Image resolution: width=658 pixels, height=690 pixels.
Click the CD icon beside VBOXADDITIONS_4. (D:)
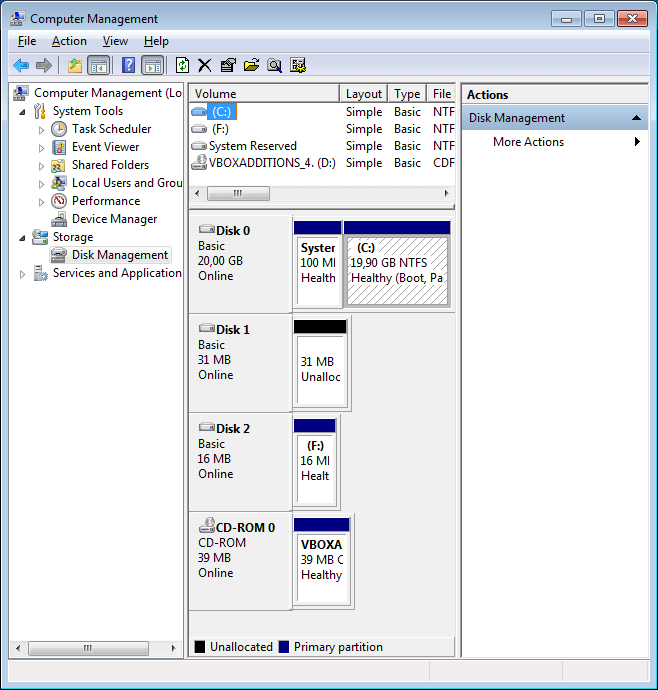point(199,162)
